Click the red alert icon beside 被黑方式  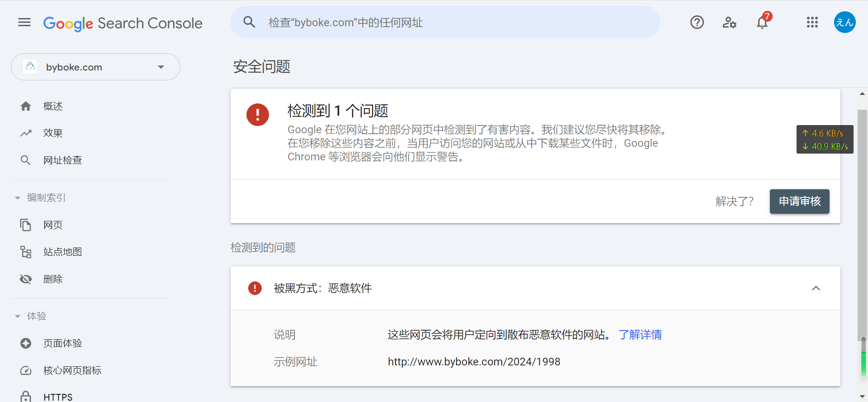[x=255, y=288]
